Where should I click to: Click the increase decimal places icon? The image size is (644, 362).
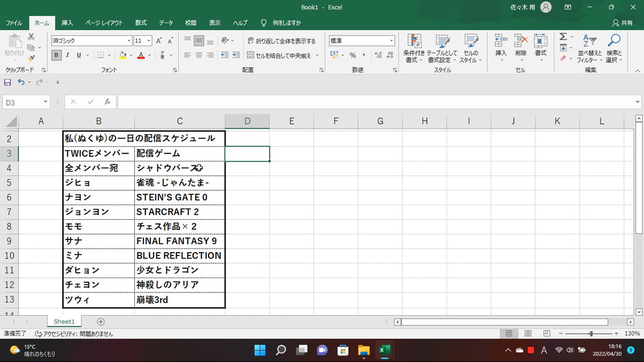tap(378, 55)
